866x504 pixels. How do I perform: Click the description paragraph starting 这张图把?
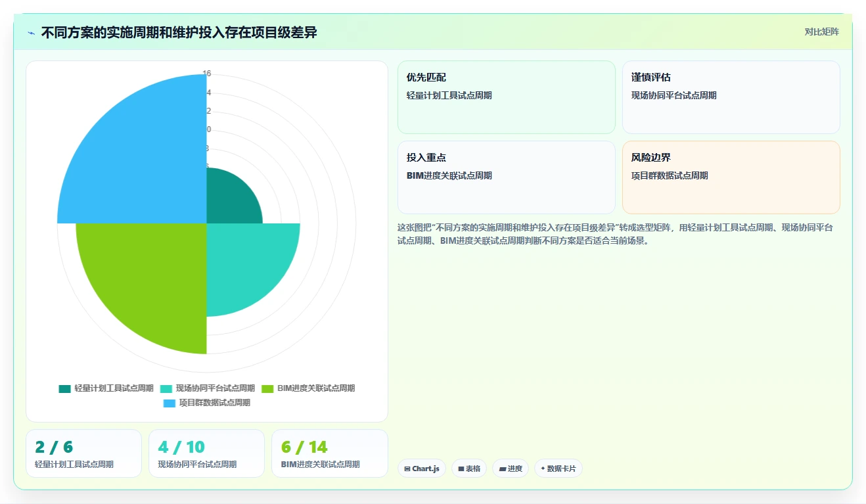pos(616,234)
